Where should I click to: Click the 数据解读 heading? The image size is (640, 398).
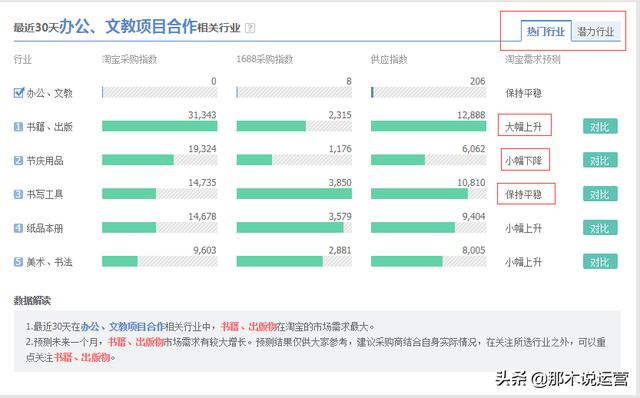click(32, 301)
